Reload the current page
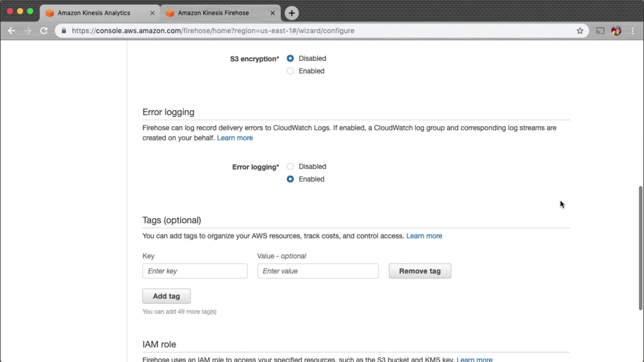The image size is (644, 362). click(44, 31)
